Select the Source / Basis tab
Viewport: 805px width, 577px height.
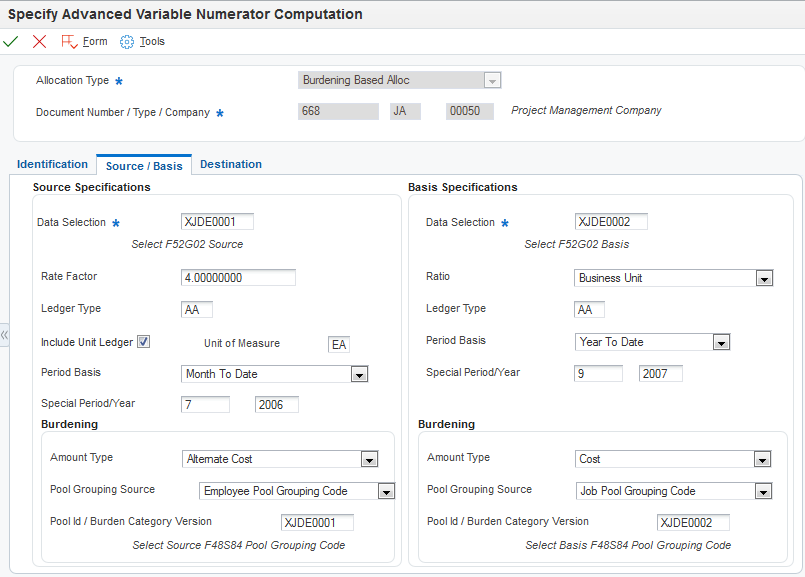tap(144, 165)
